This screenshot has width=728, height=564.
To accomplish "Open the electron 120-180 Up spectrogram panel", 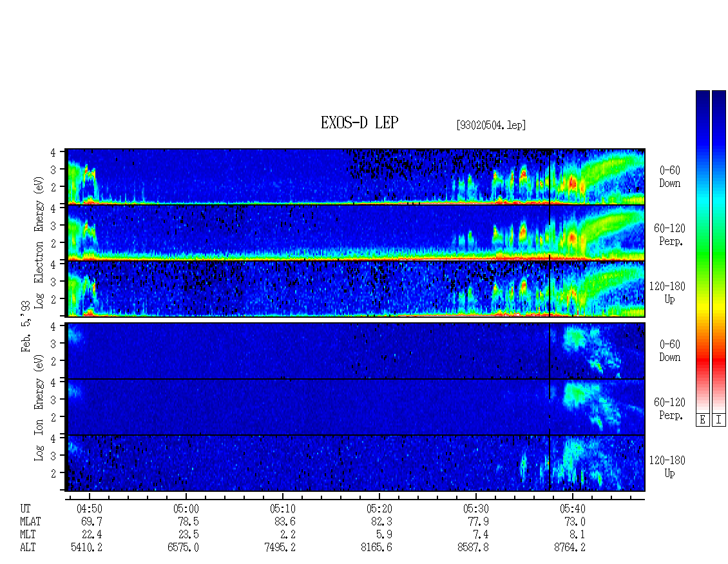I will click(x=356, y=289).
